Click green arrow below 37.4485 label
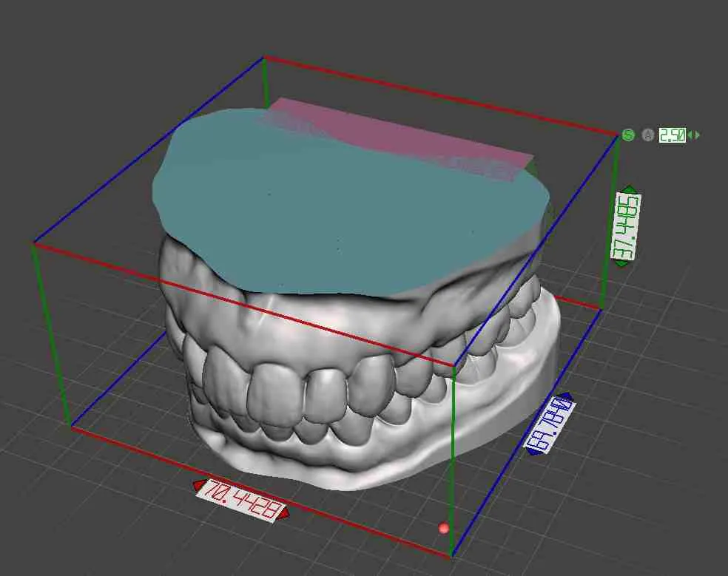This screenshot has height=576, width=728. 621,264
